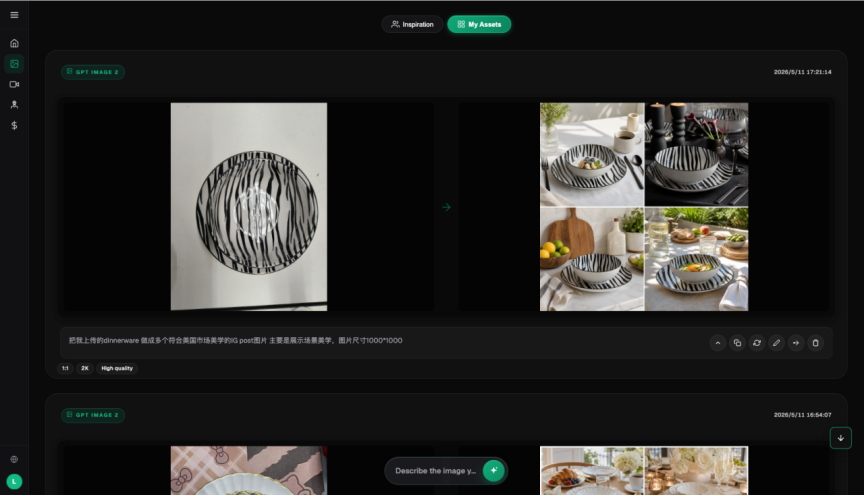Click the High quality tag
The height and width of the screenshot is (496, 864).
point(117,368)
